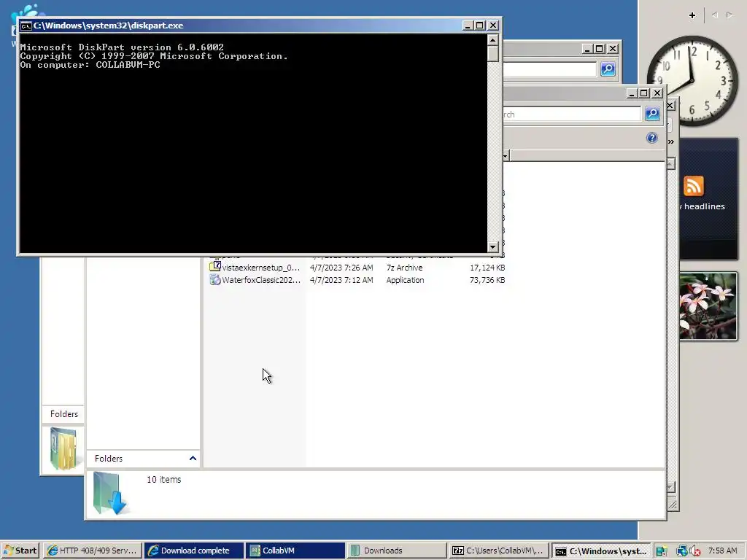Click the diskpart scrollbar up arrow
This screenshot has width=747, height=560.
pos(493,39)
